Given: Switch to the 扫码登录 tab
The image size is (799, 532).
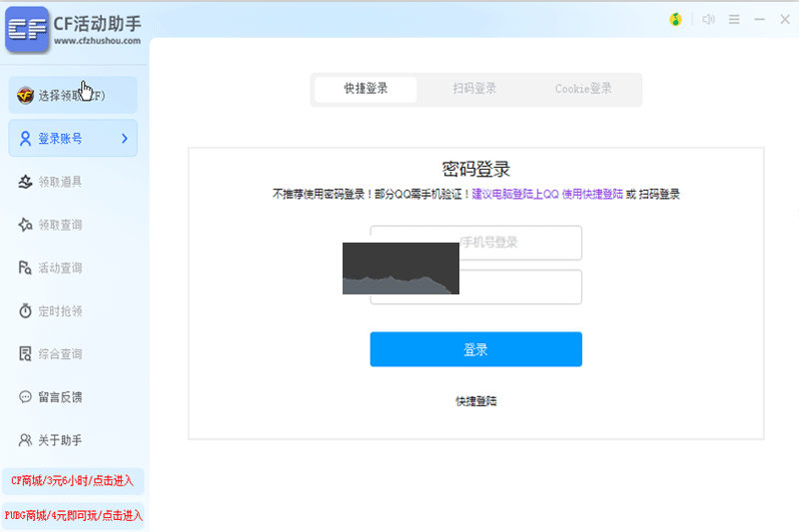Looking at the screenshot, I should 474,89.
